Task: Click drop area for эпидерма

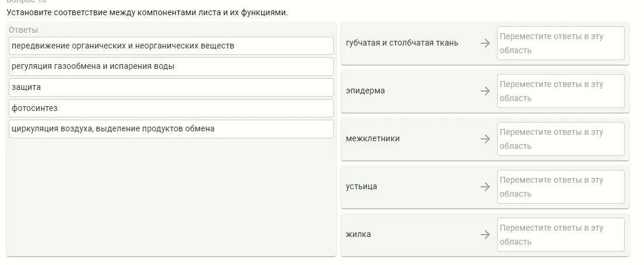Action: 560,91
